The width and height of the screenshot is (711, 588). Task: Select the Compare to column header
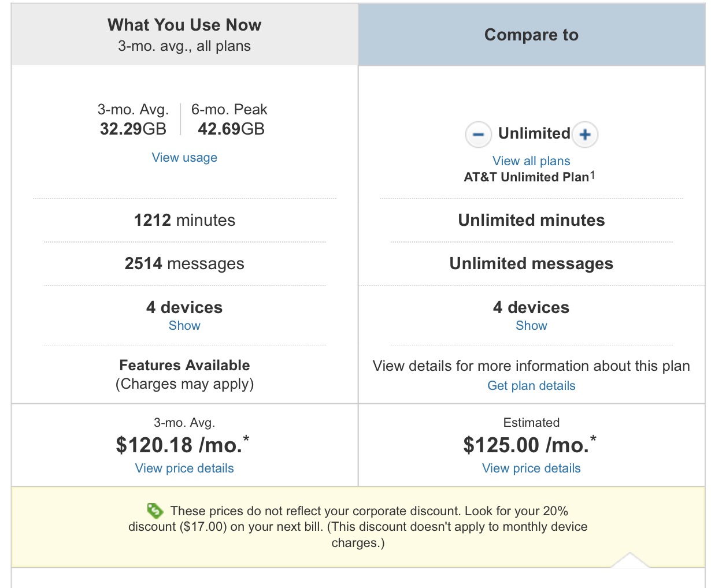pos(531,35)
